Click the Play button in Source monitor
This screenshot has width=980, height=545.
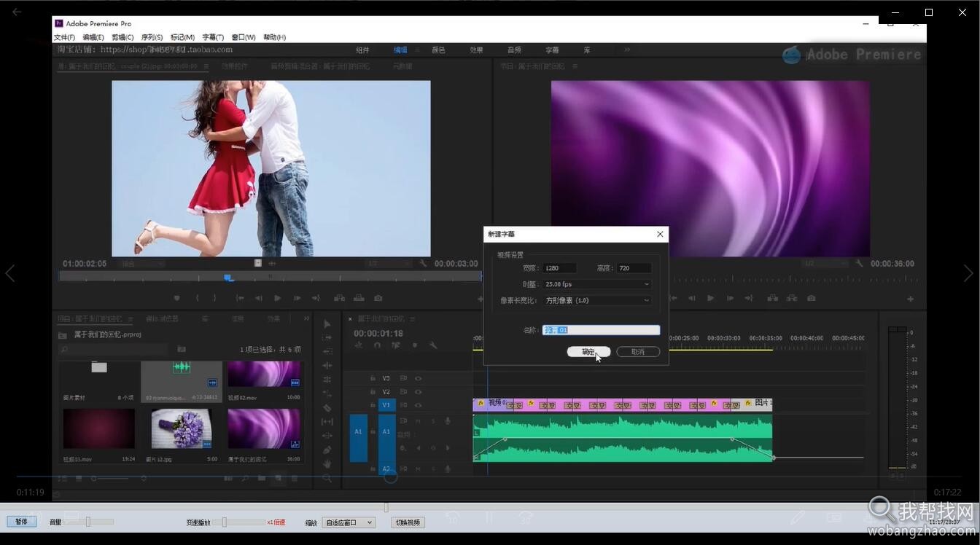277,298
